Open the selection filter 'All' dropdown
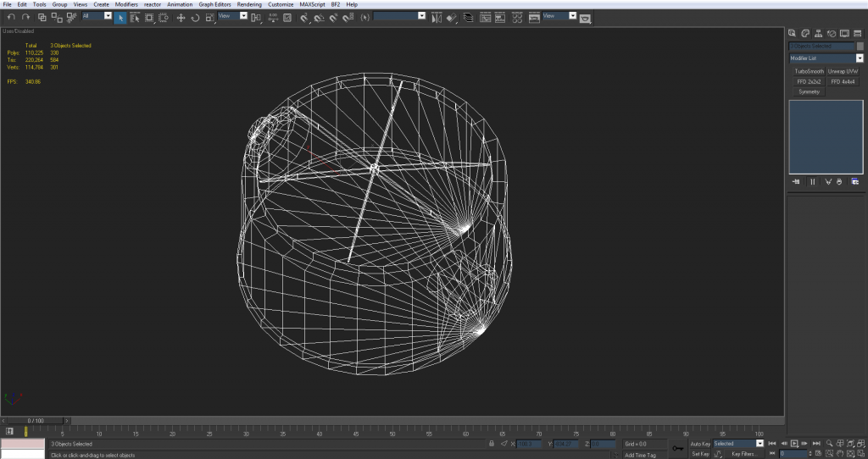Image resolution: width=868 pixels, height=459 pixels. (108, 16)
